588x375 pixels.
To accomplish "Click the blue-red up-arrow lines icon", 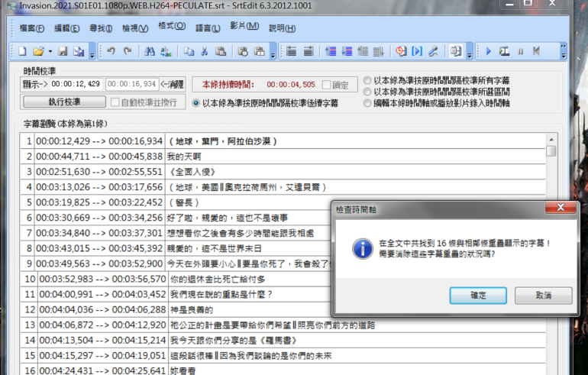I will [x=331, y=51].
